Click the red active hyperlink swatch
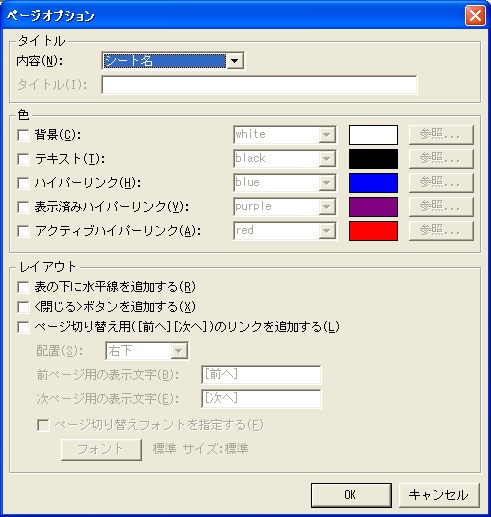Image resolution: width=491 pixels, height=517 pixels. point(373,231)
